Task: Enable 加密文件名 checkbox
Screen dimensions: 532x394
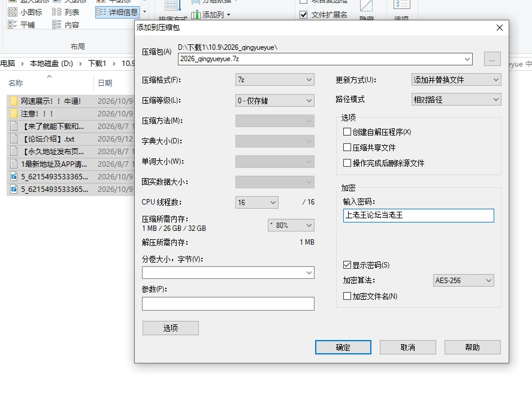Action: (347, 296)
